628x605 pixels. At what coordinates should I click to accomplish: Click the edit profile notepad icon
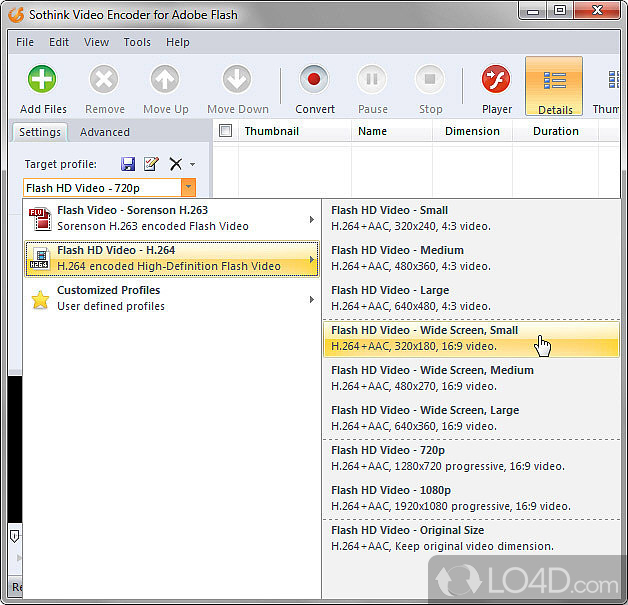point(151,164)
